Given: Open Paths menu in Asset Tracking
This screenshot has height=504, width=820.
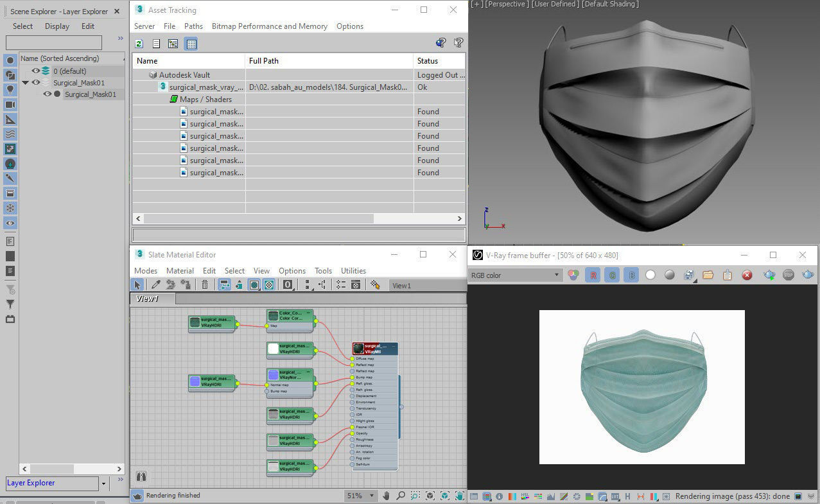Looking at the screenshot, I should tap(193, 26).
